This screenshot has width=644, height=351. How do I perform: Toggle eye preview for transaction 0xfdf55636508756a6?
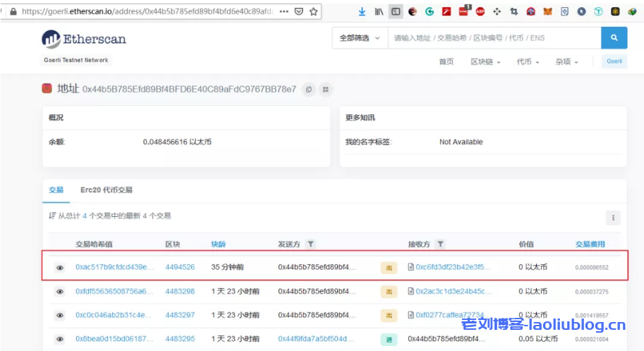[x=60, y=291]
